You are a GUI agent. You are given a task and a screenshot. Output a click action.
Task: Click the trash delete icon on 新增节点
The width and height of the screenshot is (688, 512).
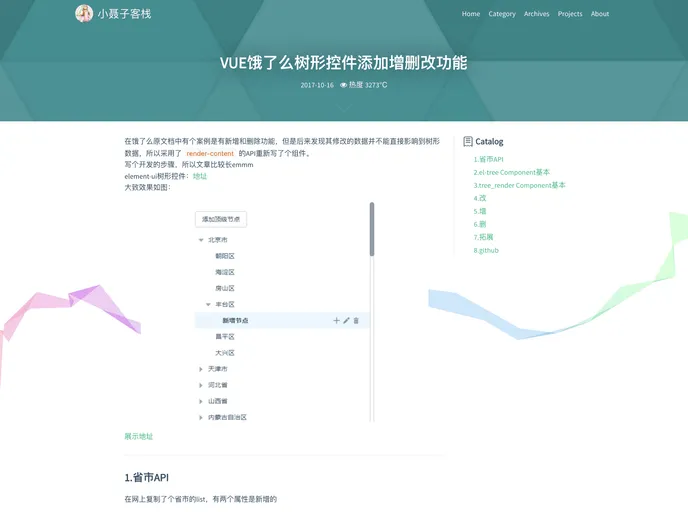356,321
